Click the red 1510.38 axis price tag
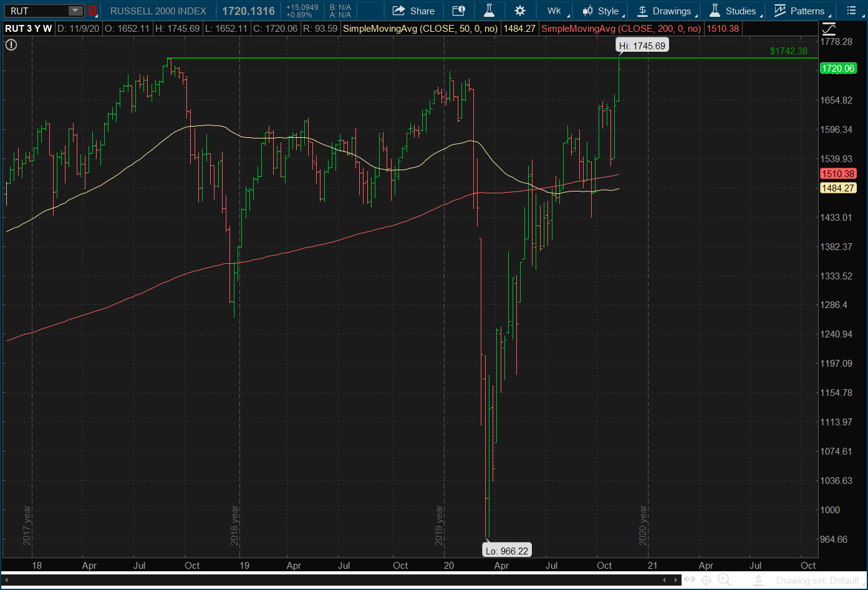The image size is (868, 590). pyautogui.click(x=838, y=174)
